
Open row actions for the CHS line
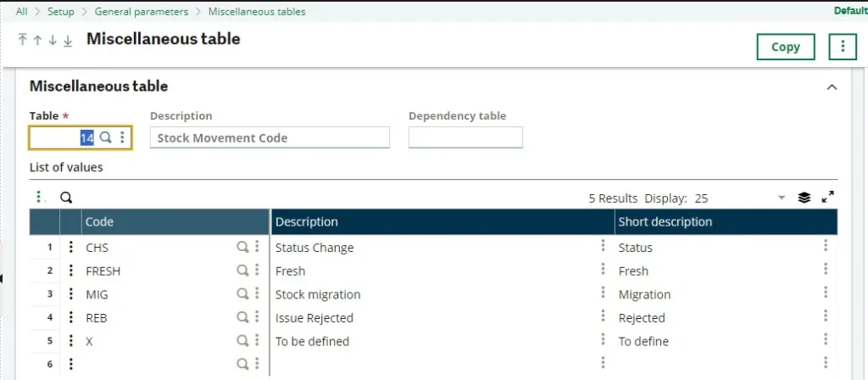pos(71,247)
